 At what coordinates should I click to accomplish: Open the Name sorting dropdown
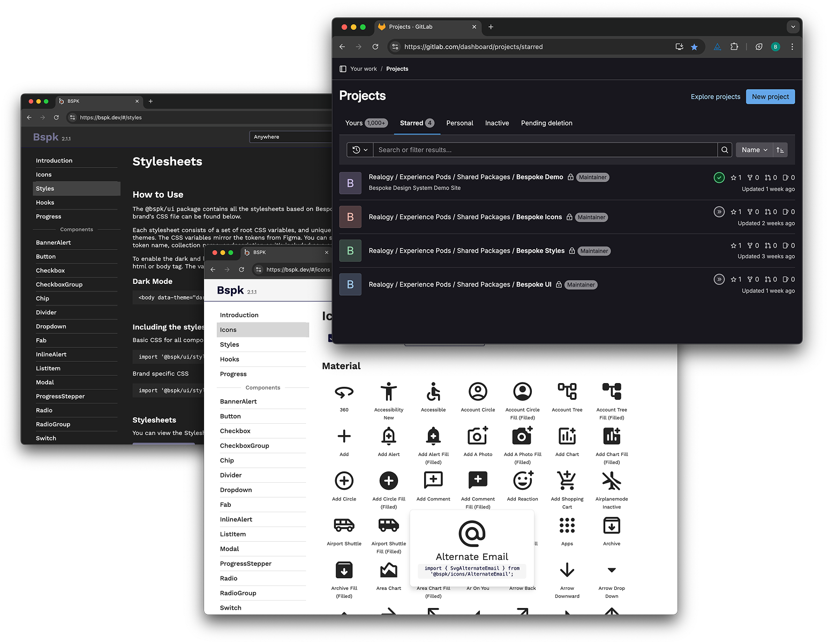[x=754, y=149]
